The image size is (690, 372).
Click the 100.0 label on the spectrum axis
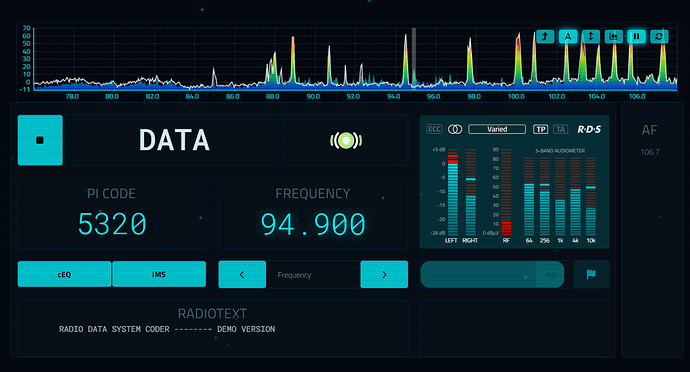point(516,96)
